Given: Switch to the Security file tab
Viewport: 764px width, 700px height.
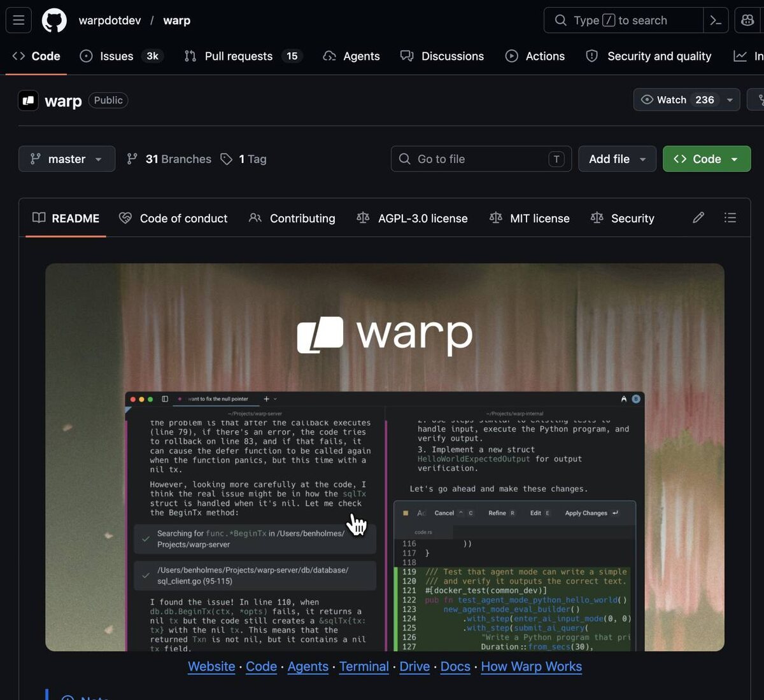Looking at the screenshot, I should [x=622, y=218].
